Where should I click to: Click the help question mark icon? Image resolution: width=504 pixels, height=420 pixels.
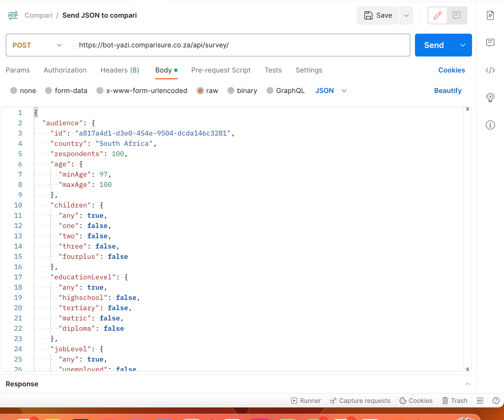point(496,401)
